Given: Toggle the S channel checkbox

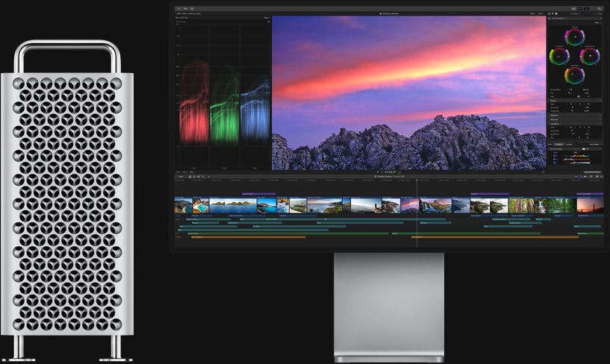Looking at the screenshot, I should click(x=554, y=160).
